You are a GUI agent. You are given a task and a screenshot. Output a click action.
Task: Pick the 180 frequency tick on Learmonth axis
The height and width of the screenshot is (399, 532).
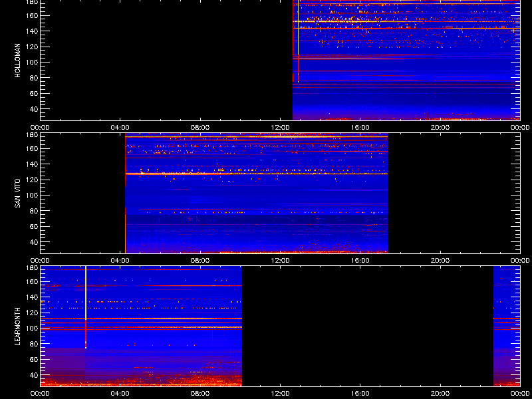tap(33, 268)
